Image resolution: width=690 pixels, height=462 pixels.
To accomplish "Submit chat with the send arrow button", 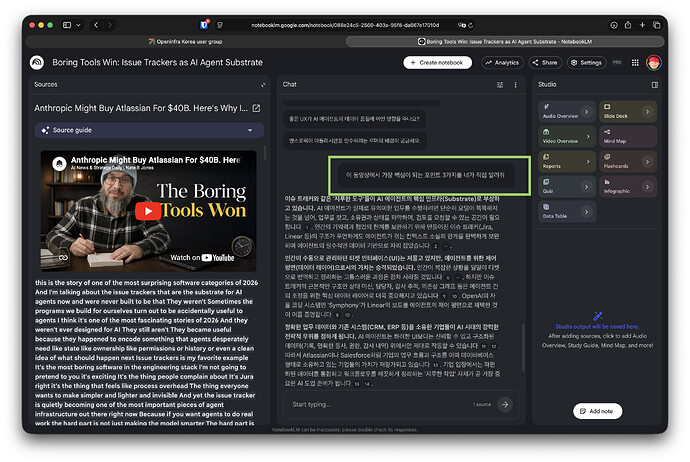I will (505, 404).
